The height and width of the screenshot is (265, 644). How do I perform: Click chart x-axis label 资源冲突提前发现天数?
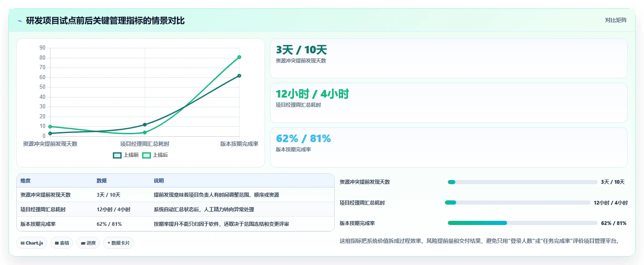[50, 144]
